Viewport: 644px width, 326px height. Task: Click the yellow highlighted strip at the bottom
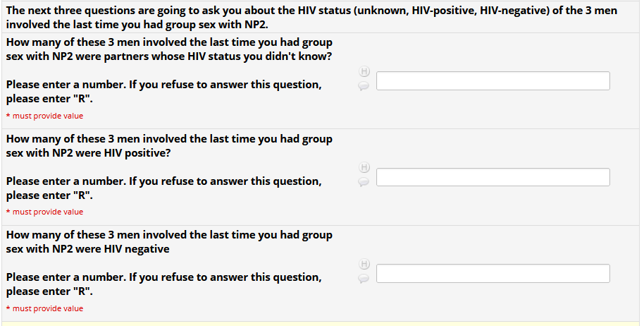pos(321,323)
